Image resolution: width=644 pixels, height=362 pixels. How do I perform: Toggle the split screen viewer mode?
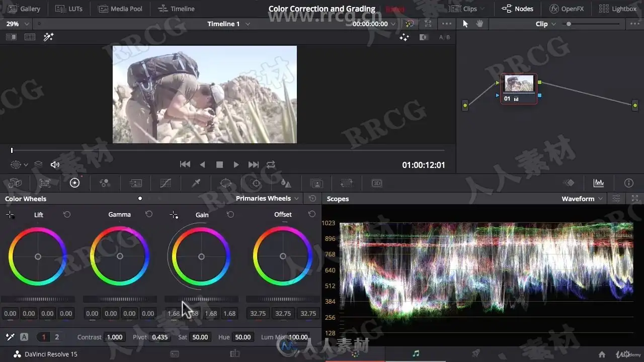coord(30,37)
